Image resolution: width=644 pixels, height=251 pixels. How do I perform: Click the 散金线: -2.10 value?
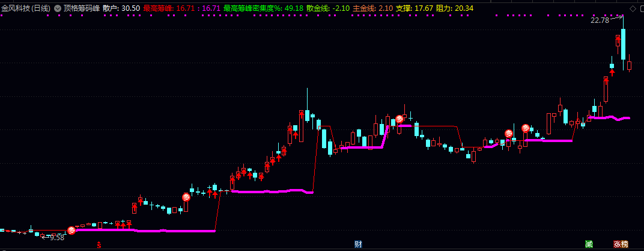[x=328, y=8]
